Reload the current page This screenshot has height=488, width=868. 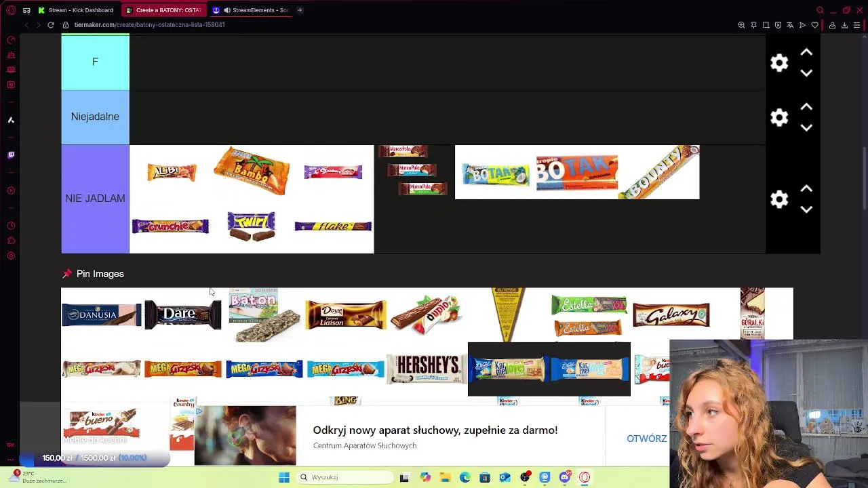coord(50,25)
